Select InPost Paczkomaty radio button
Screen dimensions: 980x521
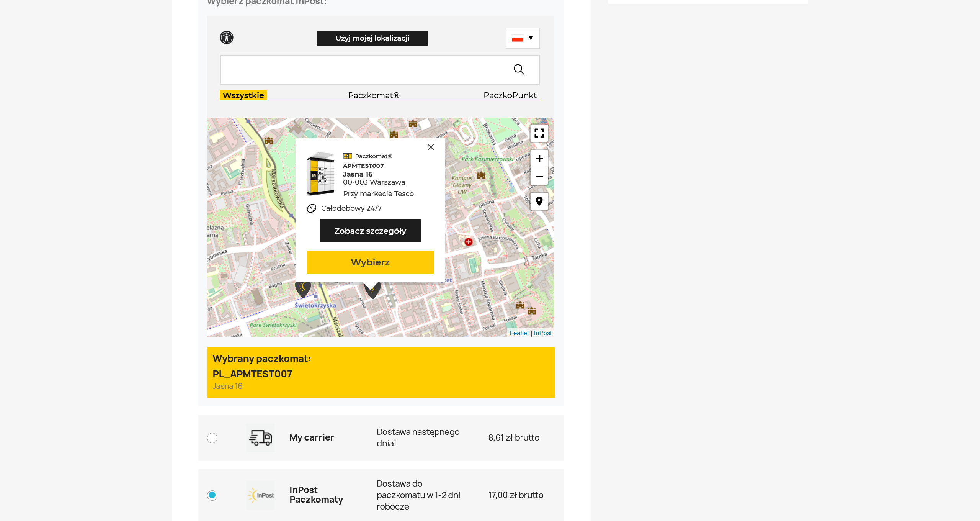[212, 495]
